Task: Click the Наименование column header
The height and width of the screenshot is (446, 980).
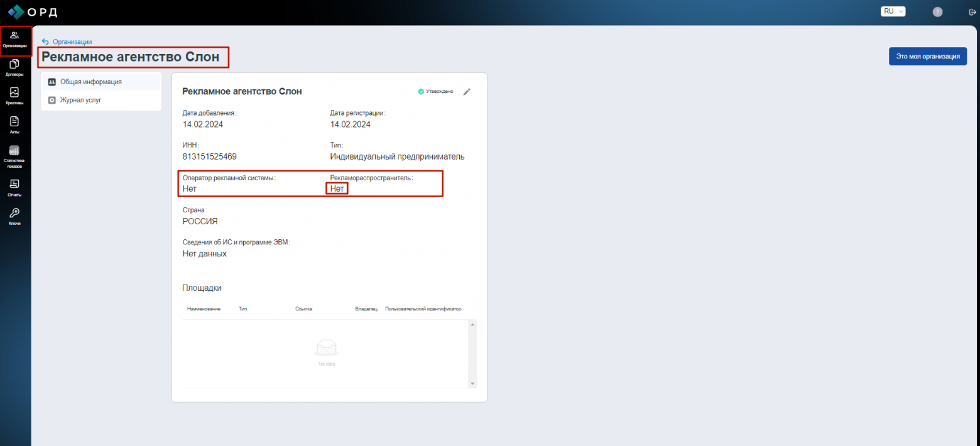Action: [x=204, y=309]
